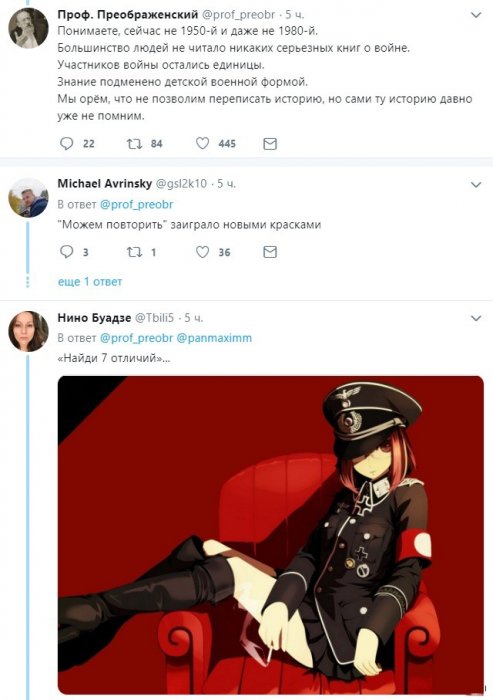View Нино Буадзе's profile picture
This screenshot has width=493, height=700.
(29, 331)
